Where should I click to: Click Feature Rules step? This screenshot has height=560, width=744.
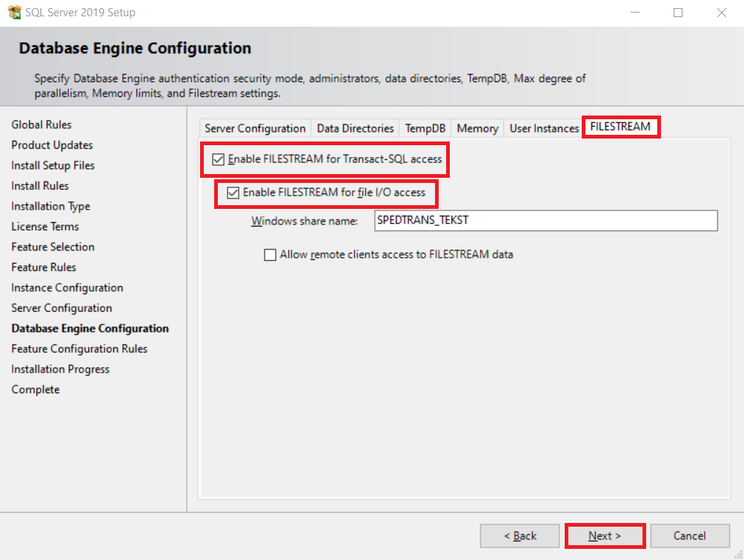pyautogui.click(x=44, y=267)
